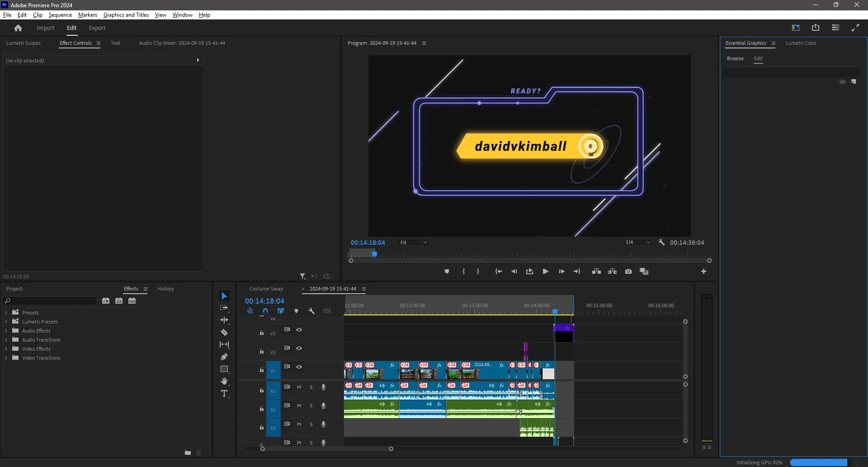
Task: Select the Track Select Forward tool
Action: [225, 308]
